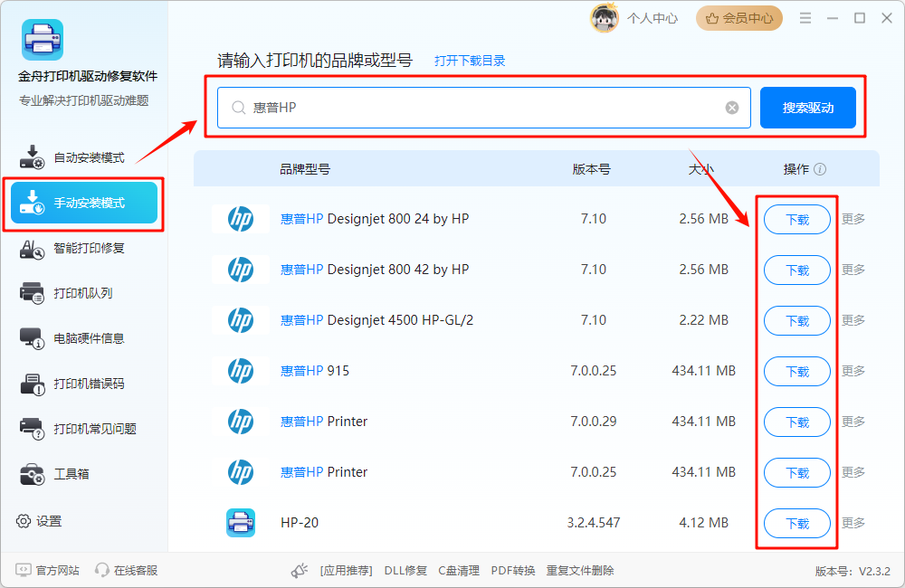The width and height of the screenshot is (905, 588).
Task: Click HP logo of Designjet 800 42 row
Action: [x=241, y=270]
